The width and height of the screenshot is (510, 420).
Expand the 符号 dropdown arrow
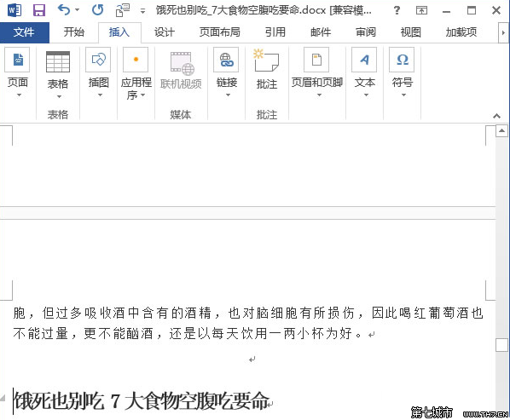(403, 95)
